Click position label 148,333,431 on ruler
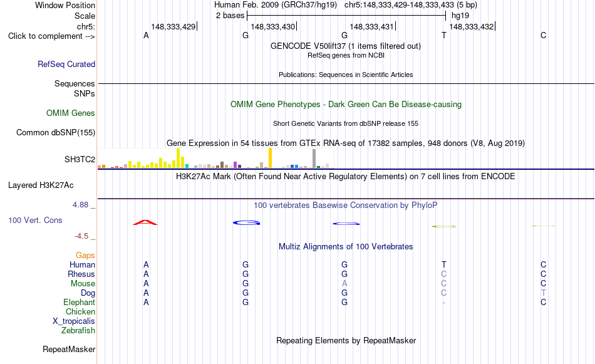595x364 pixels. pyautogui.click(x=372, y=26)
